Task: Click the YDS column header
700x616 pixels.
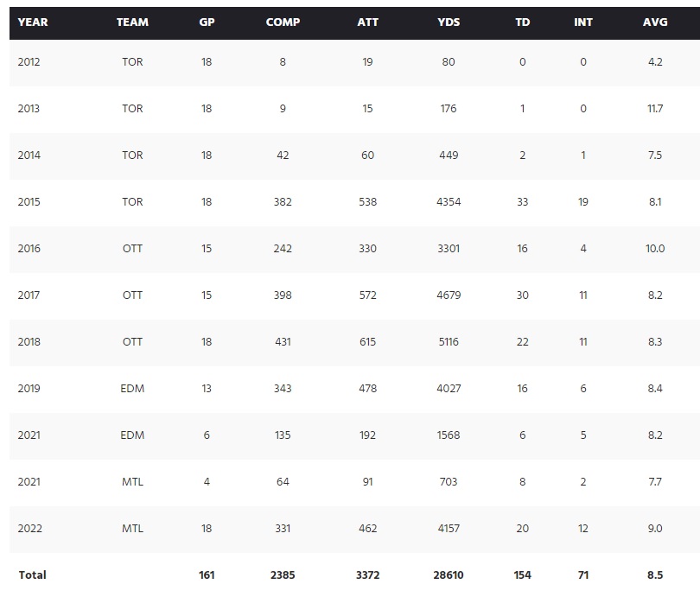Action: 449,22
